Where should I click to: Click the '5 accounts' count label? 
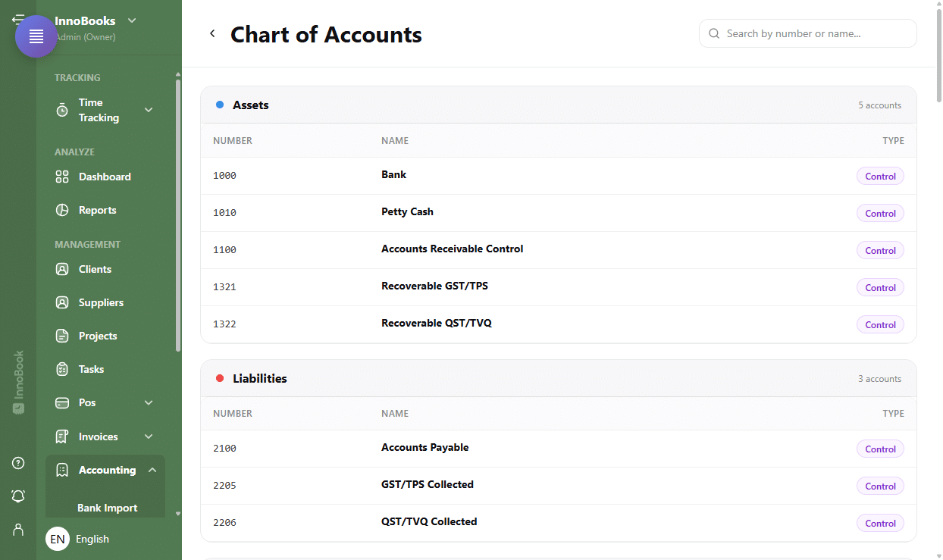click(879, 105)
